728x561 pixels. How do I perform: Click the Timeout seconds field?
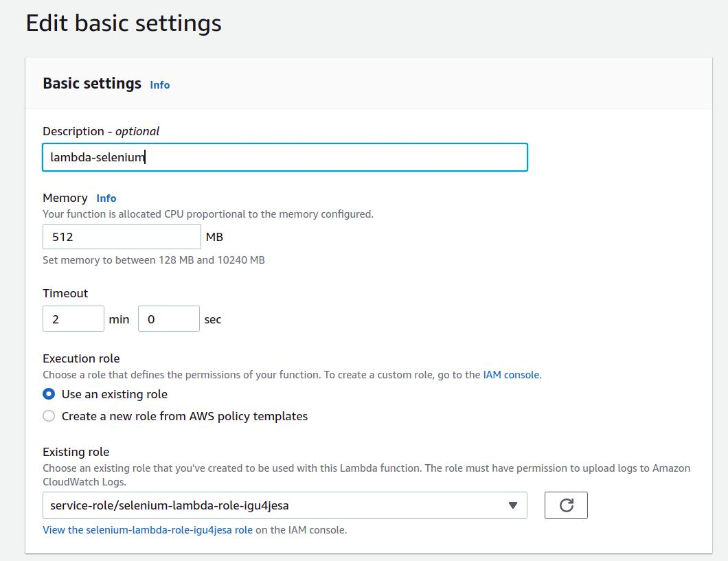click(168, 319)
